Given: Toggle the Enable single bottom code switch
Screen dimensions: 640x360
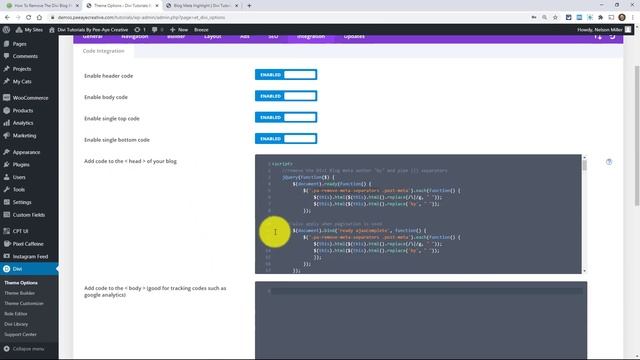Looking at the screenshot, I should coord(286,139).
